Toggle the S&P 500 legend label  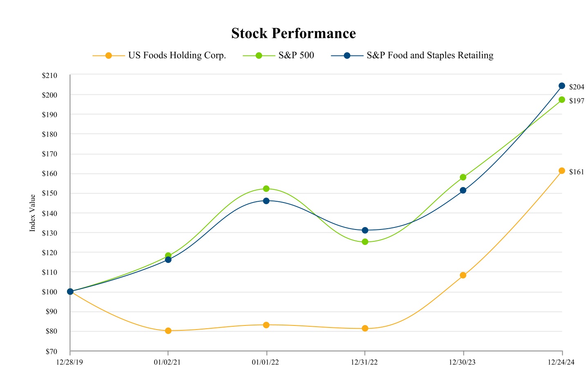[296, 56]
